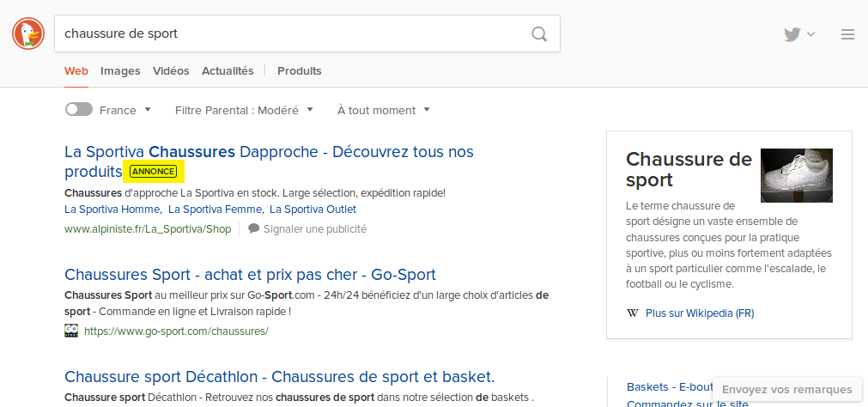Click the speech bubble report-ad icon
The height and width of the screenshot is (407, 868).
(254, 229)
